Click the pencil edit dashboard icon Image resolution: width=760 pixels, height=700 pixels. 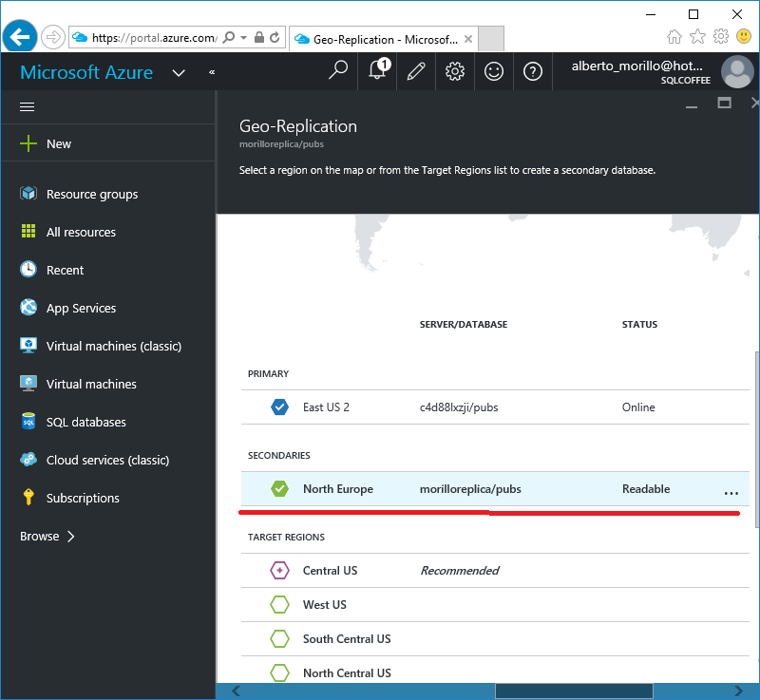[416, 71]
